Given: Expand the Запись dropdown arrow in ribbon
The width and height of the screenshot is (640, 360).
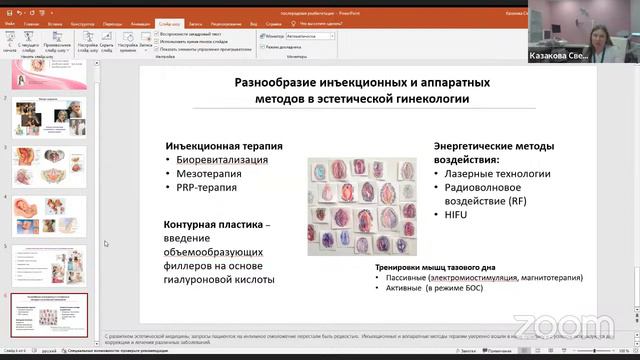Looking at the screenshot, I should point(146,50).
